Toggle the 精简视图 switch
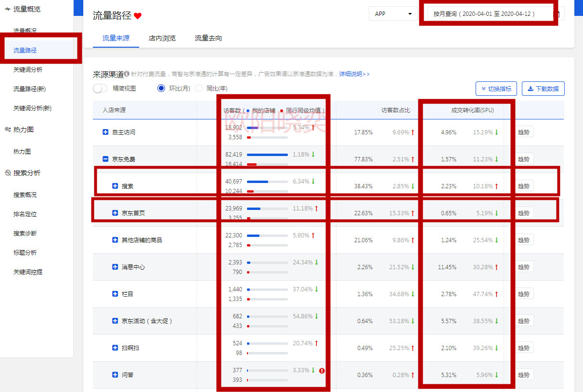Screen dimensions: 583x392 (100, 89)
